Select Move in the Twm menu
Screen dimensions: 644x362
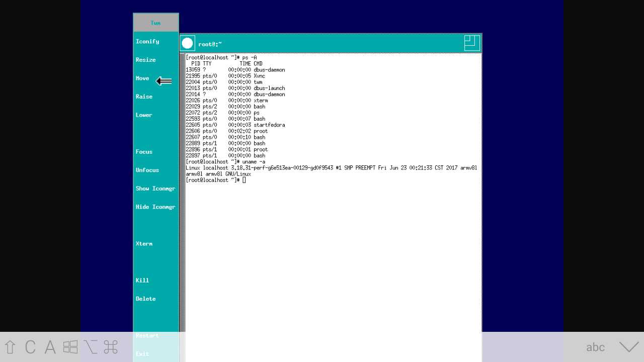[x=156, y=78]
